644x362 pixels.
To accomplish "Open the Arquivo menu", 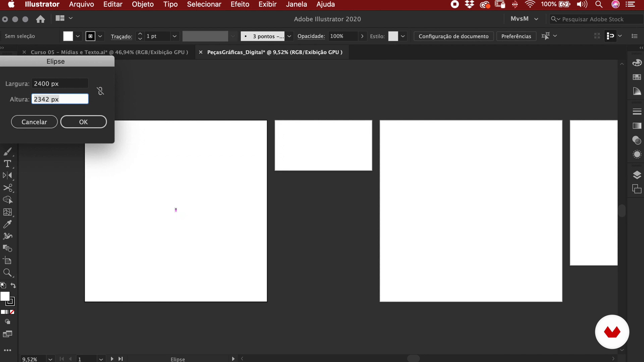I will [x=82, y=5].
